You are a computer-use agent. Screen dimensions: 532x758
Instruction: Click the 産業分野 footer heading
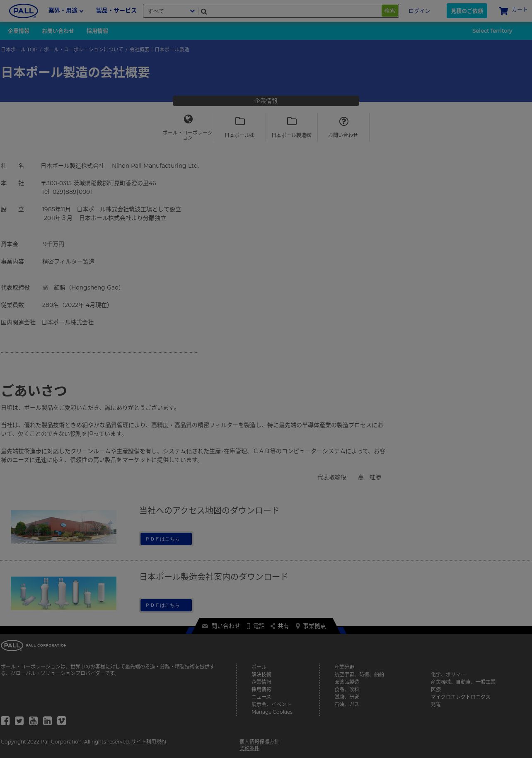click(x=344, y=667)
